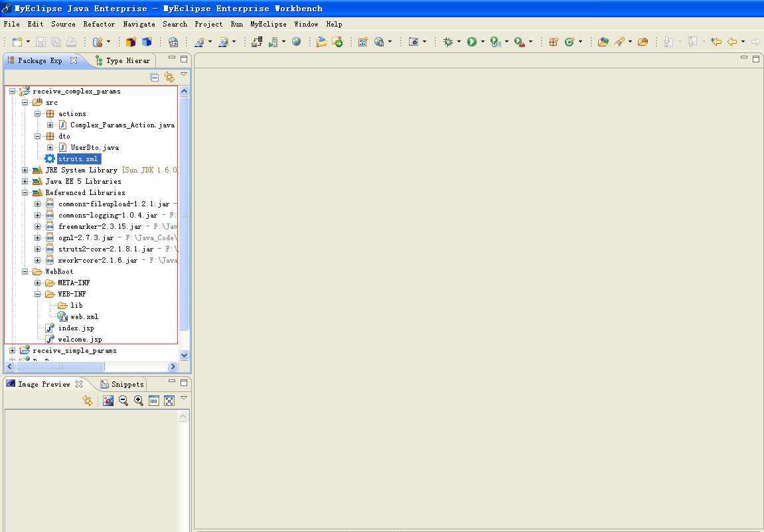Maximize the Image Preview panel
Screen dimensions: 764x532
point(184,383)
